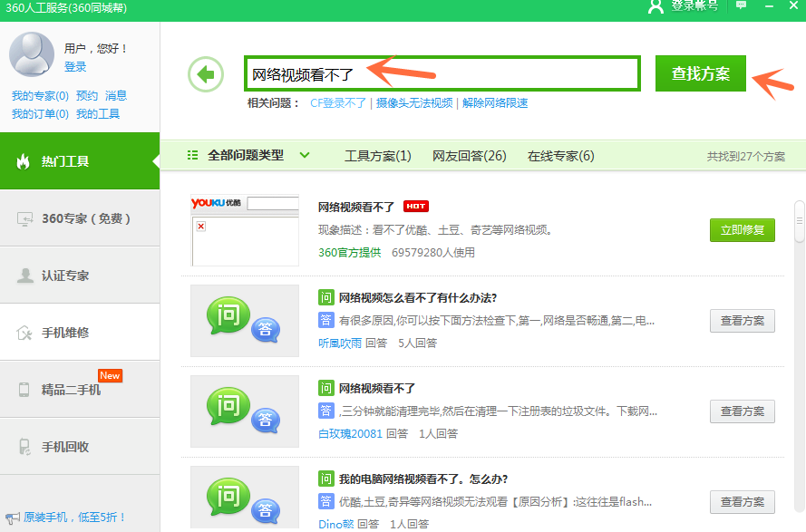Screen dimensions: 806x532
Task: Click the green back arrow button
Action: tap(206, 74)
